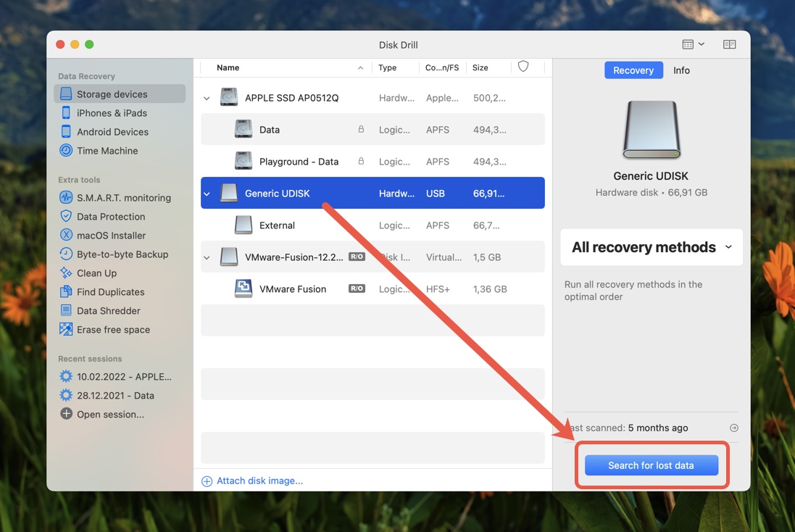This screenshot has width=795, height=532.
Task: Click the USB connection cell of Generic UDISK
Action: tap(435, 194)
